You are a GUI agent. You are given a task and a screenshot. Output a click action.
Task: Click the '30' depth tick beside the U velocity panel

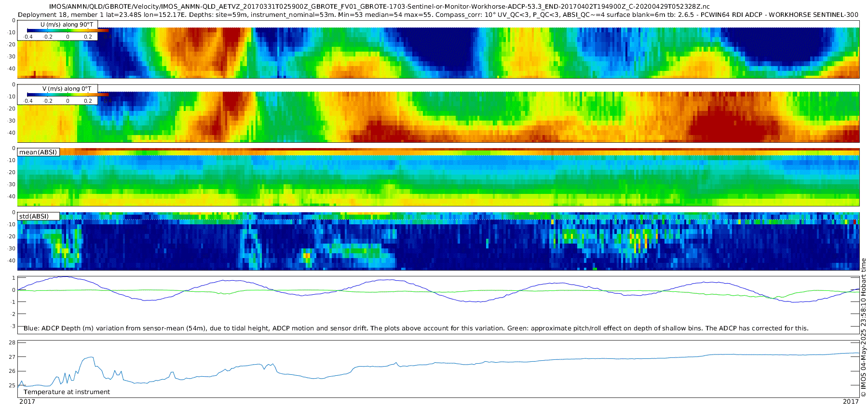tap(12, 57)
